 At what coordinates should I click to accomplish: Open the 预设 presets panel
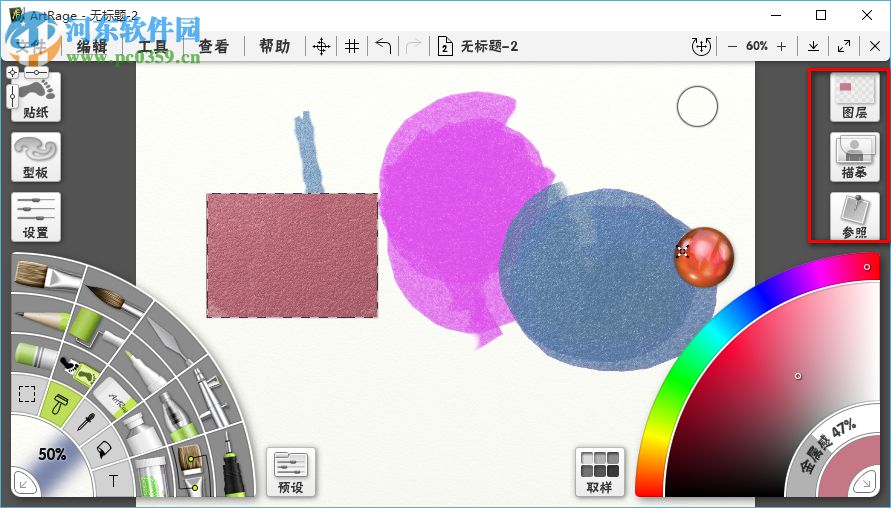291,472
